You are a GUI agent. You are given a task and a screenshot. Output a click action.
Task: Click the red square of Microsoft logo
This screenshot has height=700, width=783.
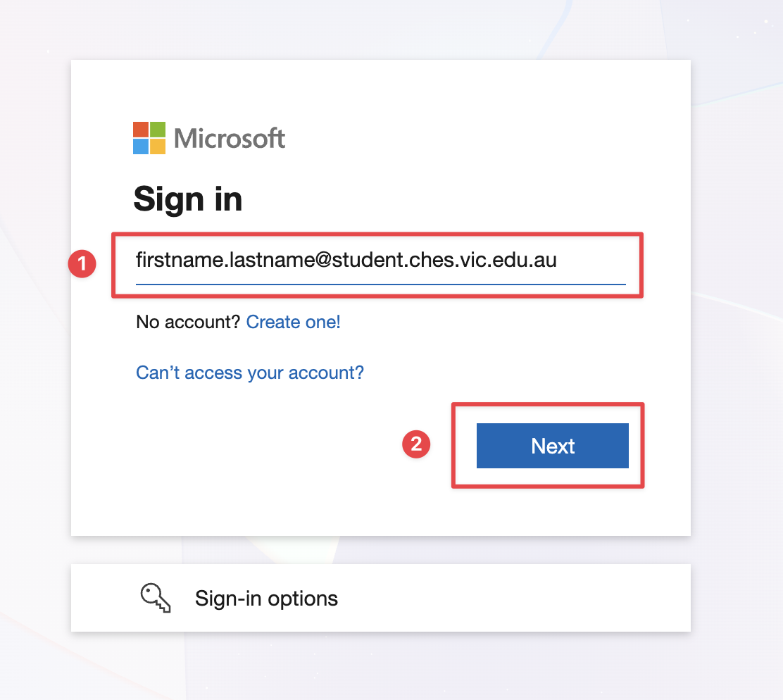[x=140, y=129]
